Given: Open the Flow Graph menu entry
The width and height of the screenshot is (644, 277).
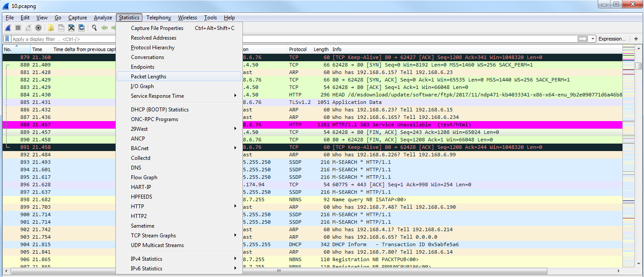Looking at the screenshot, I should (x=144, y=177).
